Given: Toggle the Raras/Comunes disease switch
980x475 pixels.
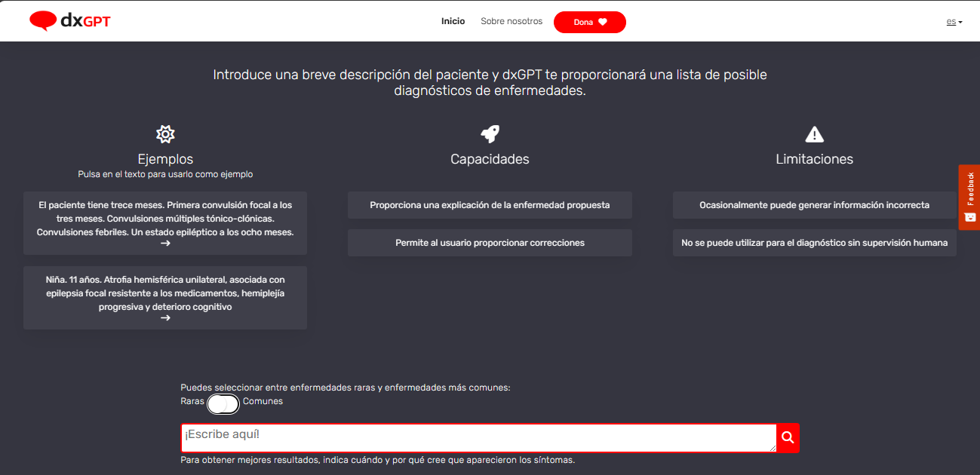Looking at the screenshot, I should (x=223, y=404).
